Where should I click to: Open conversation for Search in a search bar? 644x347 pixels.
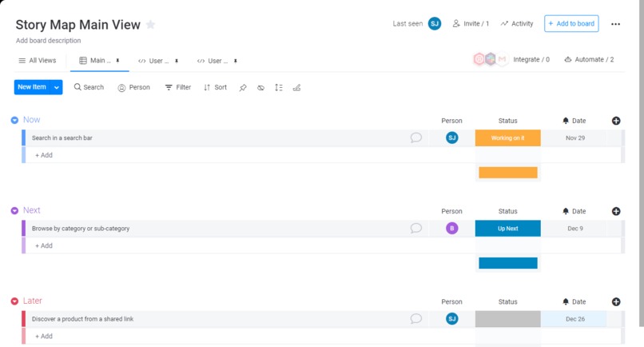click(x=416, y=138)
